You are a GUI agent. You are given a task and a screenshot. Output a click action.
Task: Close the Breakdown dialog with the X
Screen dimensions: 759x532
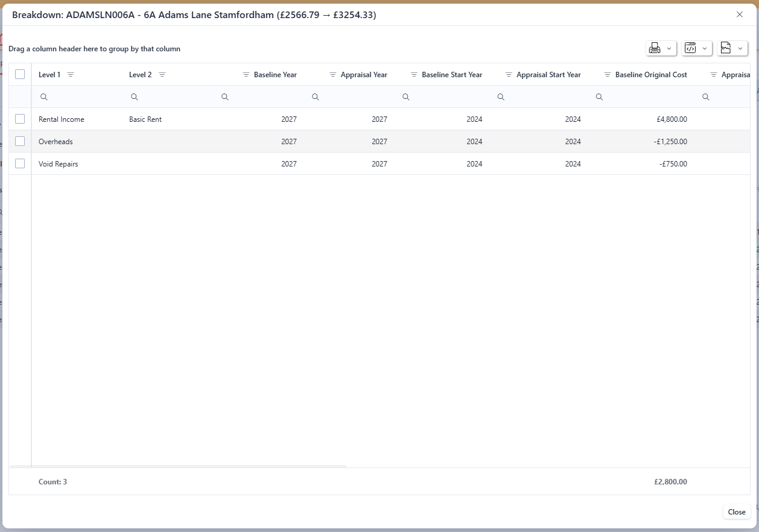pos(740,14)
